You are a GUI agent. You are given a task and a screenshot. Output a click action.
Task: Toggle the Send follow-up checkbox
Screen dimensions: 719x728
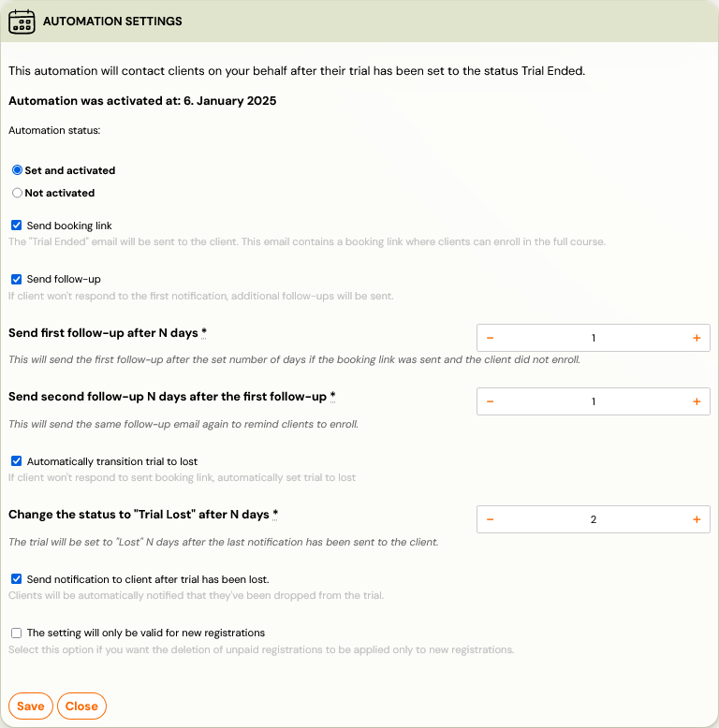point(17,279)
